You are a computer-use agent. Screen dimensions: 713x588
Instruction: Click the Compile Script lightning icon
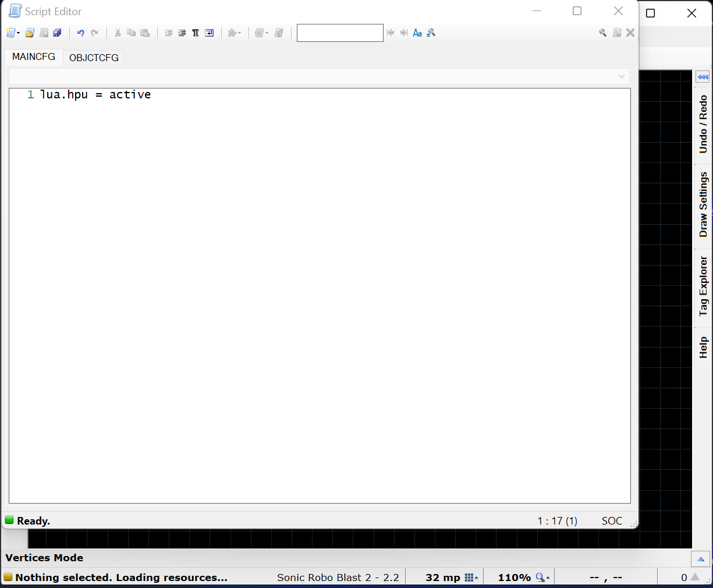pyautogui.click(x=279, y=33)
